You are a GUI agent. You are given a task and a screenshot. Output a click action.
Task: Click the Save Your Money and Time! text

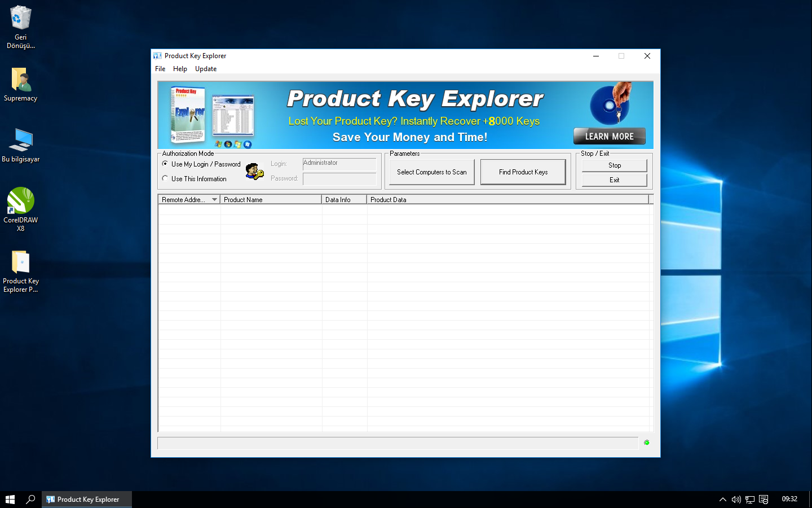(410, 137)
